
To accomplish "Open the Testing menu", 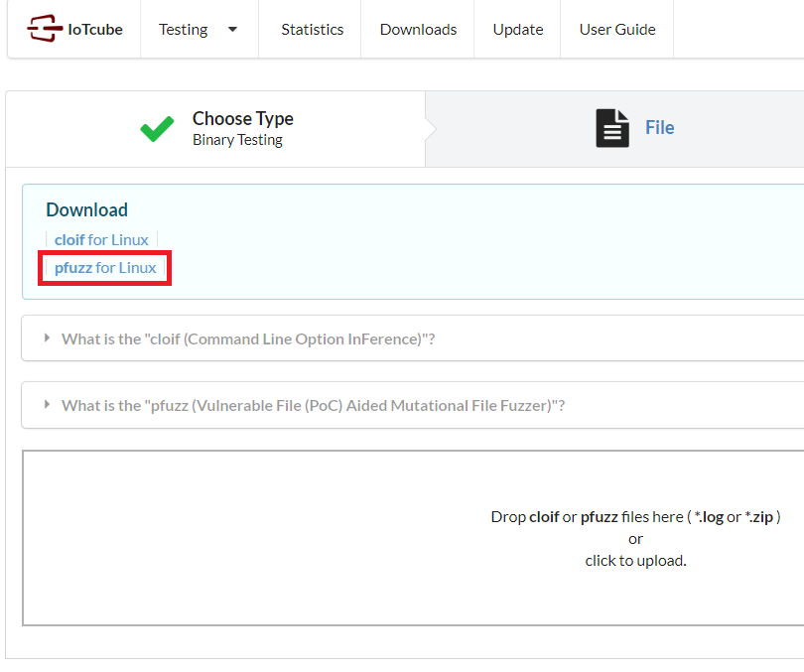I will (x=184, y=30).
